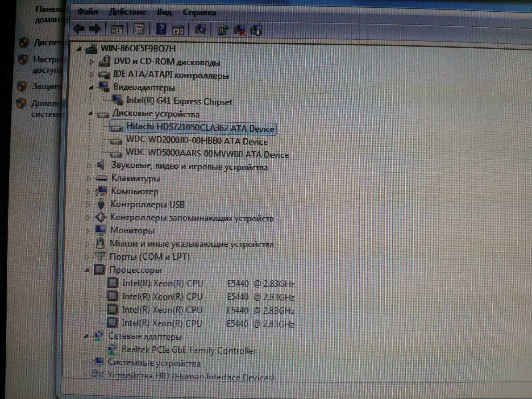The image size is (532, 399).
Task: Open the Properties toolbar icon
Action: coord(139,29)
